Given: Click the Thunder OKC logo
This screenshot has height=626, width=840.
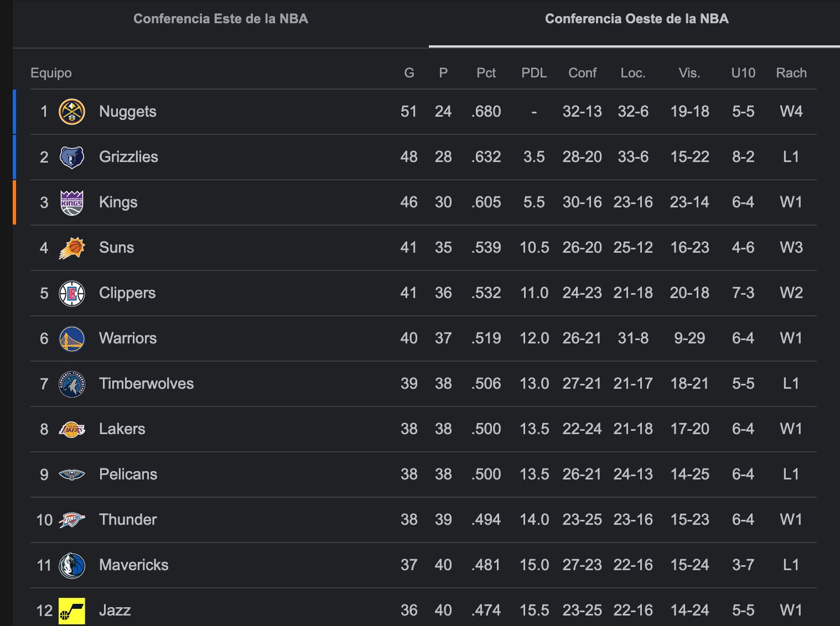Looking at the screenshot, I should tap(72, 520).
